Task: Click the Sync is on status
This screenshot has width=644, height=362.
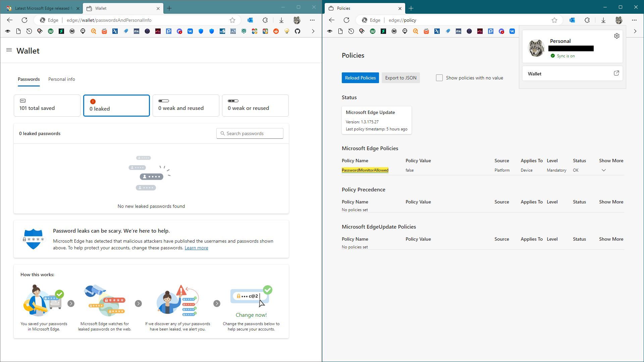Action: tap(562, 56)
